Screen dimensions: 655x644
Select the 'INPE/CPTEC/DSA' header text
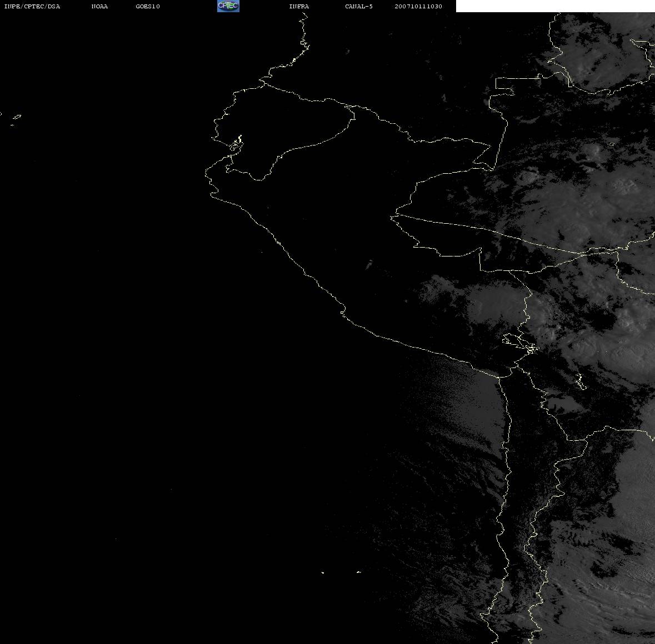coord(32,6)
